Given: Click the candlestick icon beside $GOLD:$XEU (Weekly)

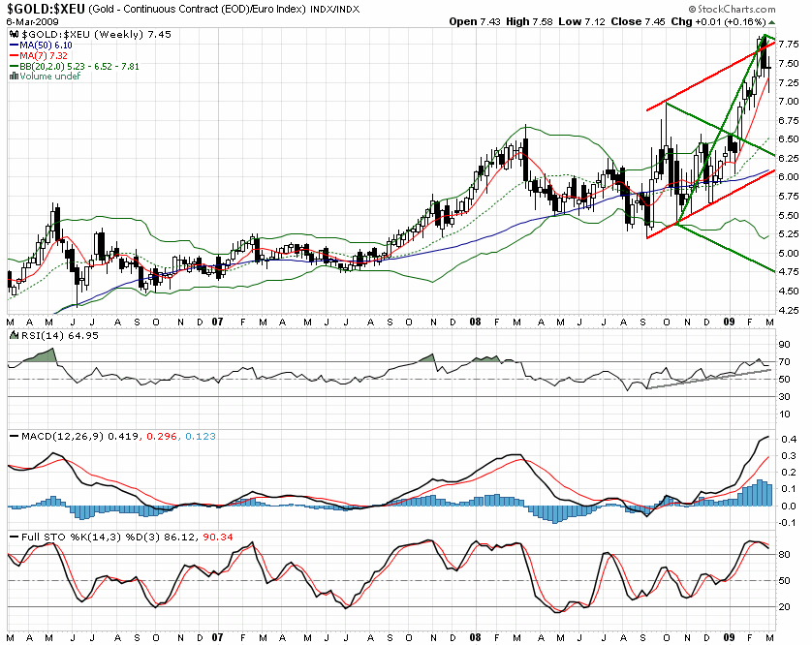Looking at the screenshot, I should (x=14, y=35).
